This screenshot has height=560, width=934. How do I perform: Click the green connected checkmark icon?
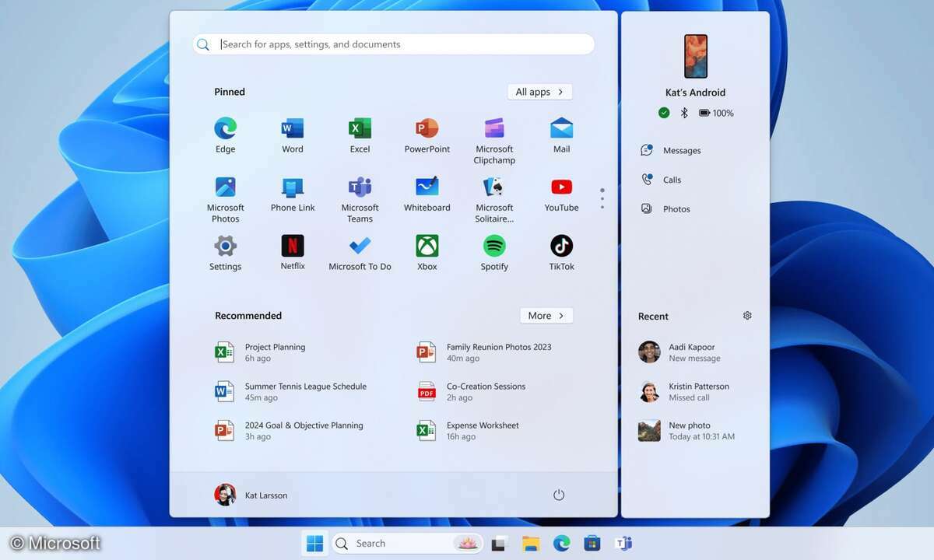pos(664,113)
